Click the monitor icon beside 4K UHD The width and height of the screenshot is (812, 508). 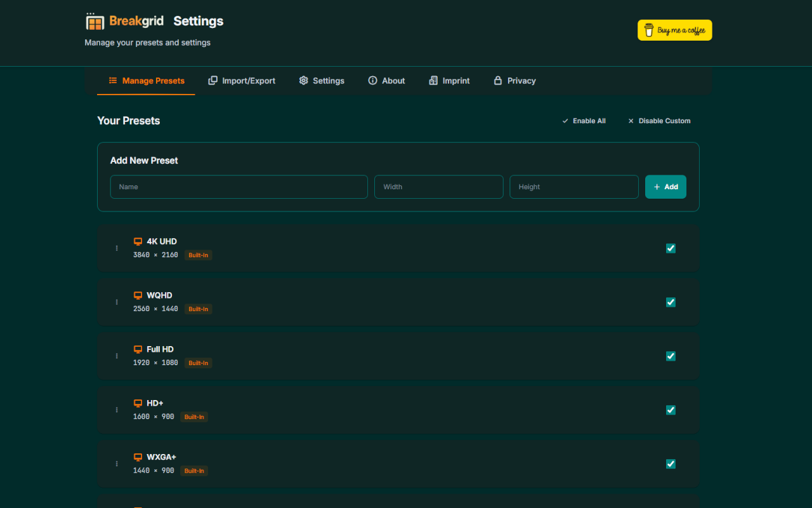pyautogui.click(x=138, y=241)
